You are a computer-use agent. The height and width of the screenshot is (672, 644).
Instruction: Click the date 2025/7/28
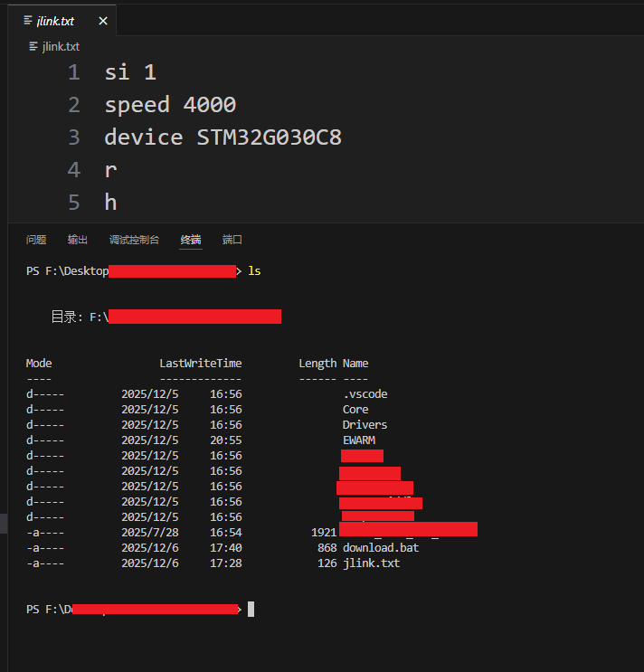click(150, 533)
